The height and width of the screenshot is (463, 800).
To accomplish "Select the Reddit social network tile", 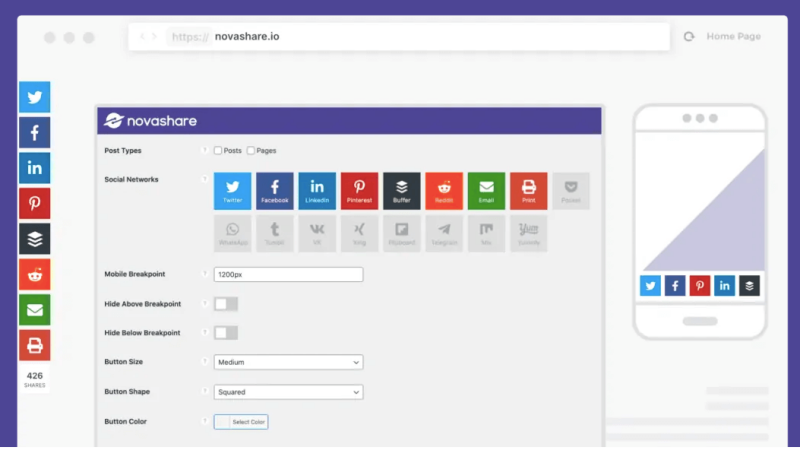I will coord(444,191).
